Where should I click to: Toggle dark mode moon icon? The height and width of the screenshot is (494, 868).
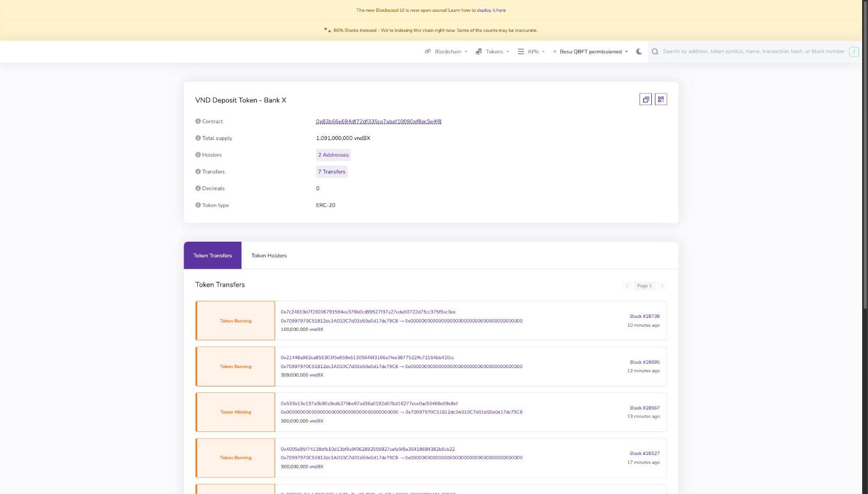(x=639, y=51)
